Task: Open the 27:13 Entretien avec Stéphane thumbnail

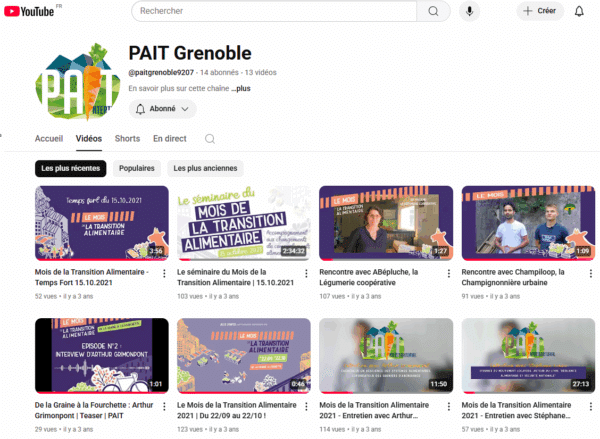Action: pyautogui.click(x=528, y=356)
